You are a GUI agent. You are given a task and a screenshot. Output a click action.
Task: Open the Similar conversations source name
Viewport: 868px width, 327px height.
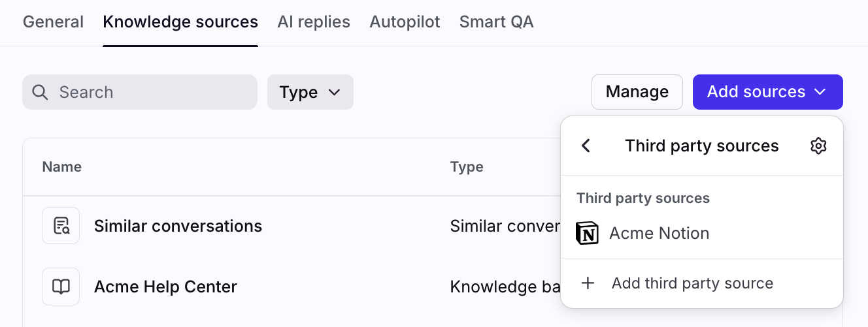coord(178,226)
